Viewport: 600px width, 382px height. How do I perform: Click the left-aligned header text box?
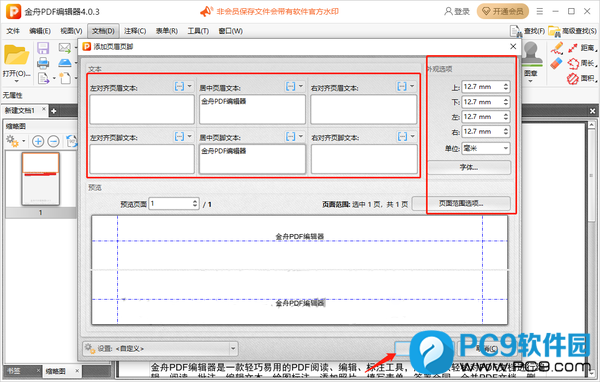pos(142,109)
